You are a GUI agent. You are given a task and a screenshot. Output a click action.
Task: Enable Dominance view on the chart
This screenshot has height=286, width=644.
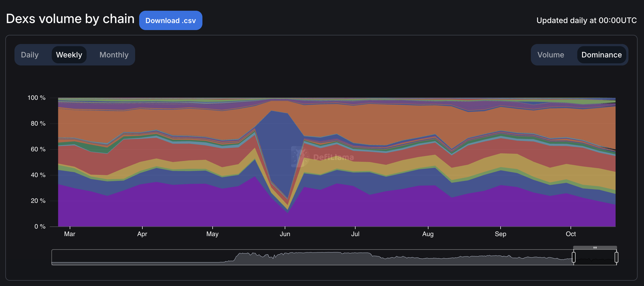[x=602, y=55]
